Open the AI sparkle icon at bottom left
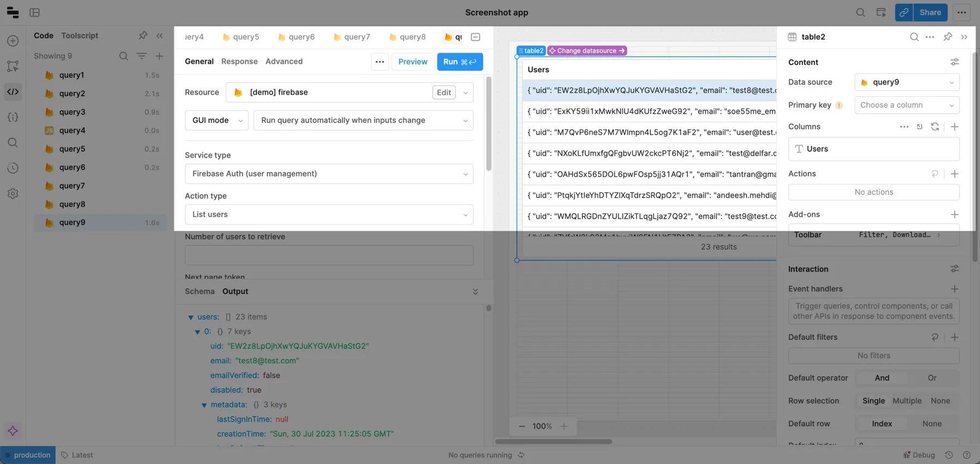 tap(13, 431)
